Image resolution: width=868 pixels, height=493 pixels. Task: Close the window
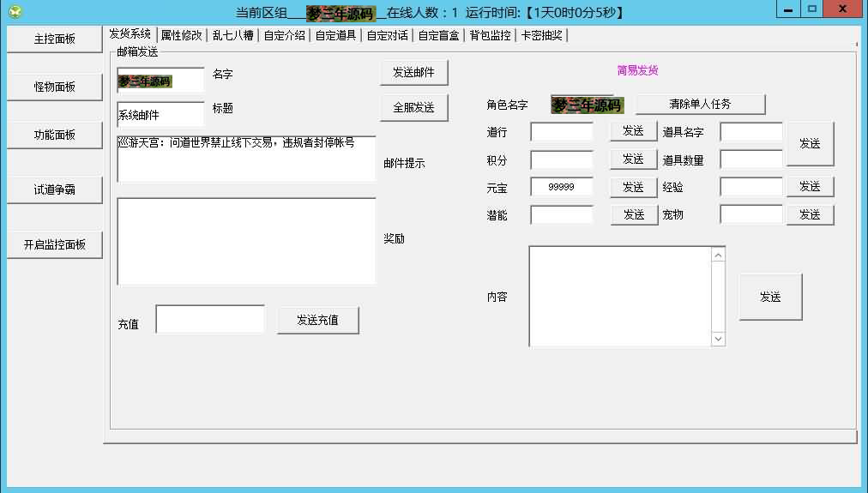click(x=843, y=9)
